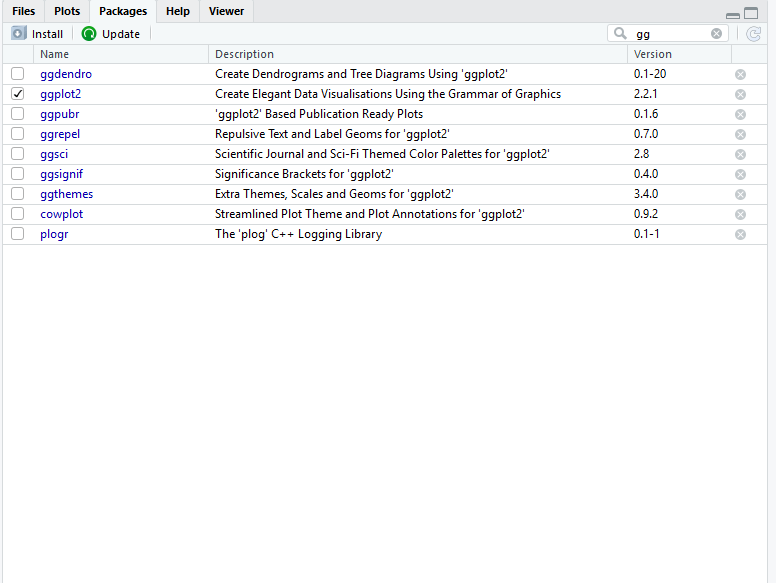This screenshot has width=776, height=583.
Task: Click the Description column header
Action: tap(418, 54)
